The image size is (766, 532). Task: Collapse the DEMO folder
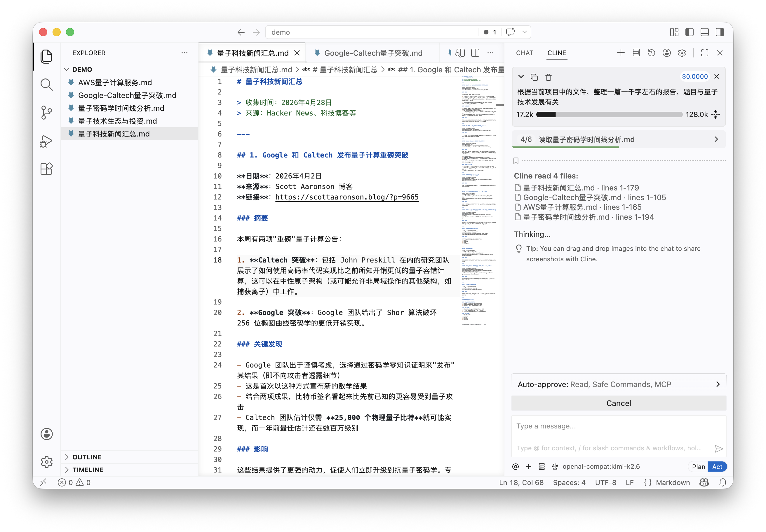67,69
